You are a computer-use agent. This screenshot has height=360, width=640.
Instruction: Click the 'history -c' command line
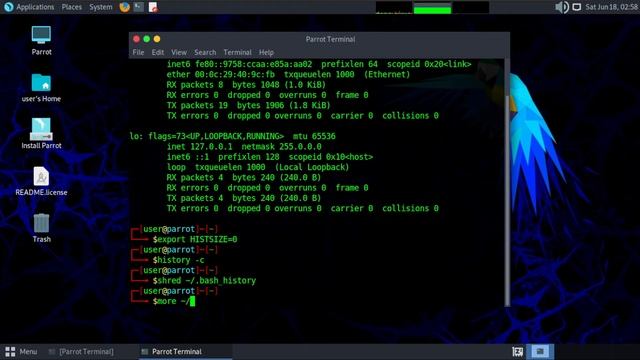tap(178, 260)
